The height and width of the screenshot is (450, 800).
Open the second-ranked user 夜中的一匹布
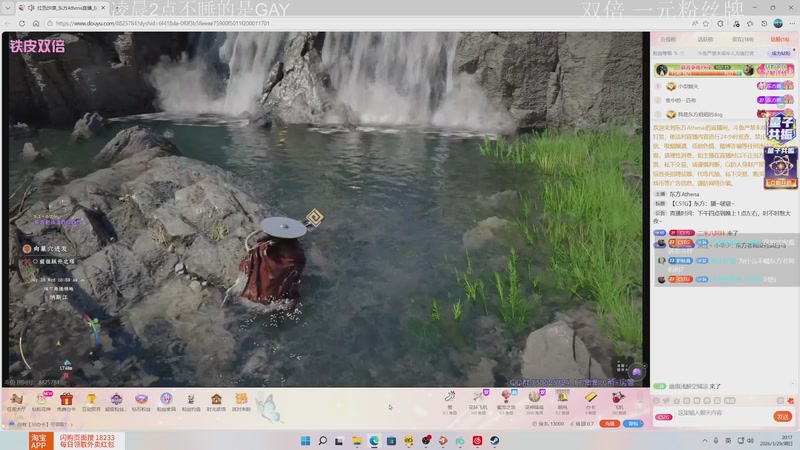pos(681,101)
